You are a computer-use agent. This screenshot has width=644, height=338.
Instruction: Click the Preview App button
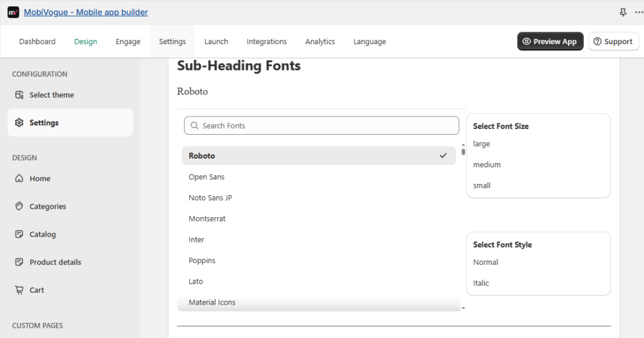[550, 42]
